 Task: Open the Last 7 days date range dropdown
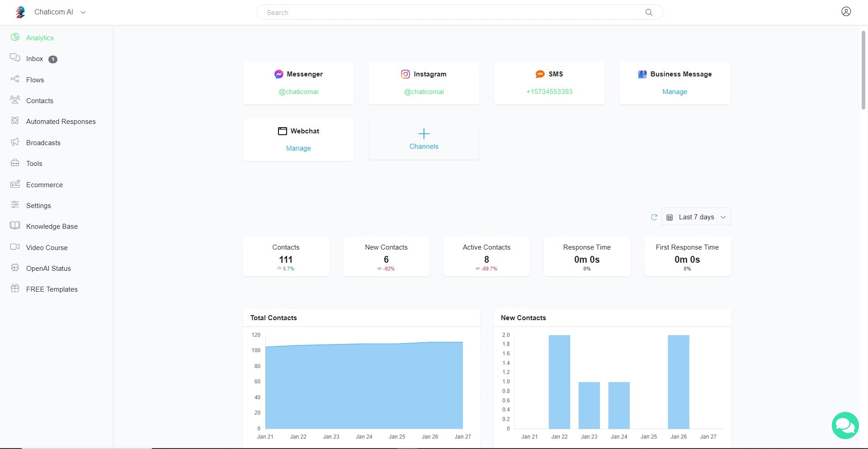tap(696, 217)
